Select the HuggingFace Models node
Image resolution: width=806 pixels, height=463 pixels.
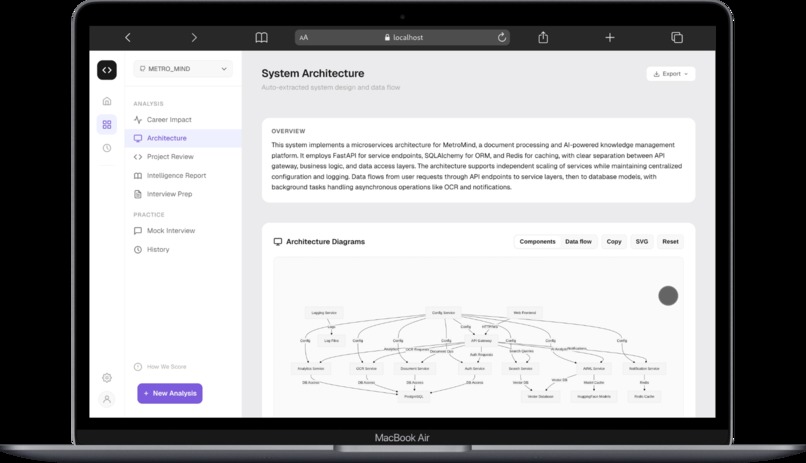pyautogui.click(x=594, y=396)
